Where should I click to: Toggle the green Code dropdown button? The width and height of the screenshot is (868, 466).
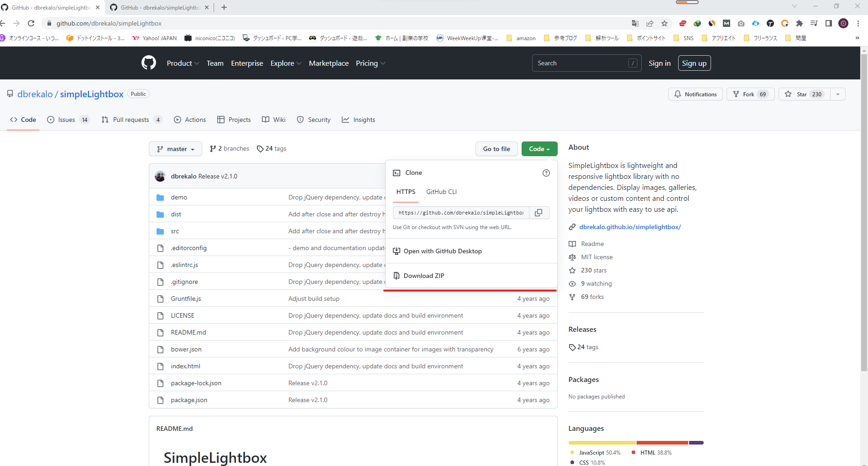pyautogui.click(x=539, y=149)
